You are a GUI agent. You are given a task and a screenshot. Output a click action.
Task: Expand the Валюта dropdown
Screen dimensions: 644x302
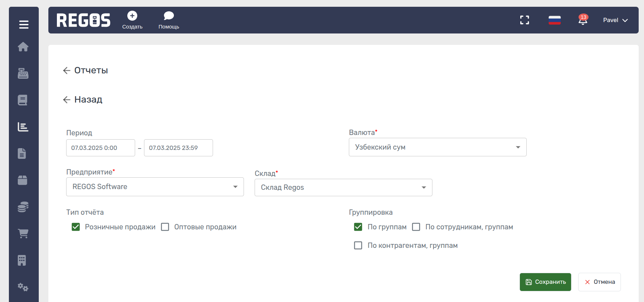437,147
